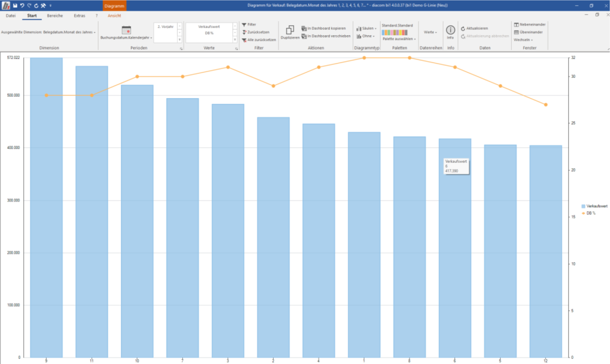Open the tools icon in quick access toolbar
Viewport: 610px width, 364px height.
click(43, 5)
